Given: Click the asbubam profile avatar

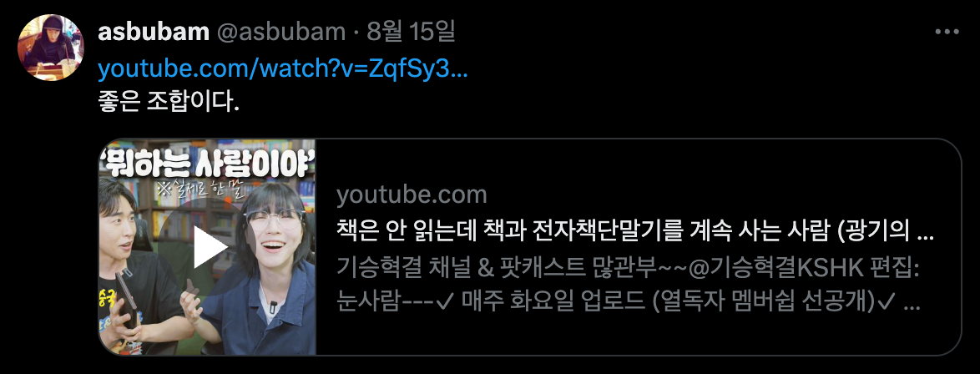Looking at the screenshot, I should point(49,48).
